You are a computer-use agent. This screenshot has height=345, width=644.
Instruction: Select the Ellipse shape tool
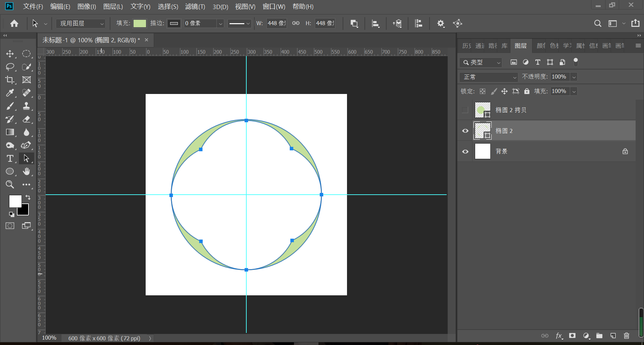coord(10,171)
